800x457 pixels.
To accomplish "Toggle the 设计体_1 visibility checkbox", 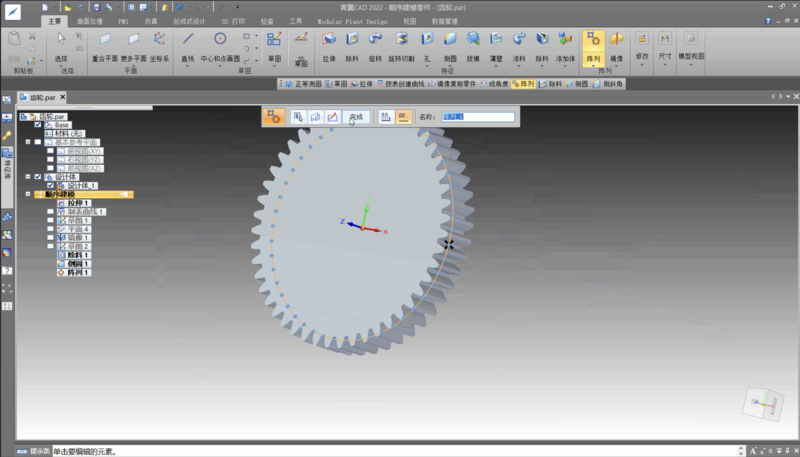I will [51, 186].
